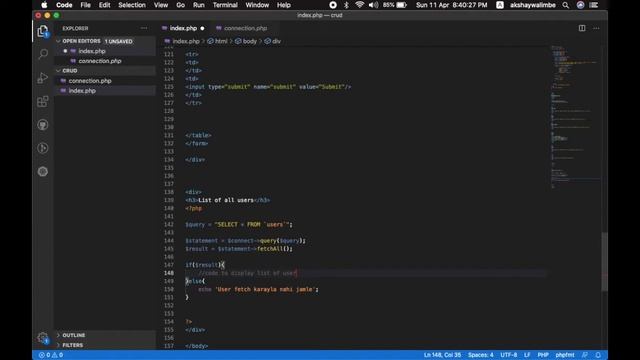The image size is (640, 360).
Task: Click div in the breadcrumb
Action: tap(273, 41)
